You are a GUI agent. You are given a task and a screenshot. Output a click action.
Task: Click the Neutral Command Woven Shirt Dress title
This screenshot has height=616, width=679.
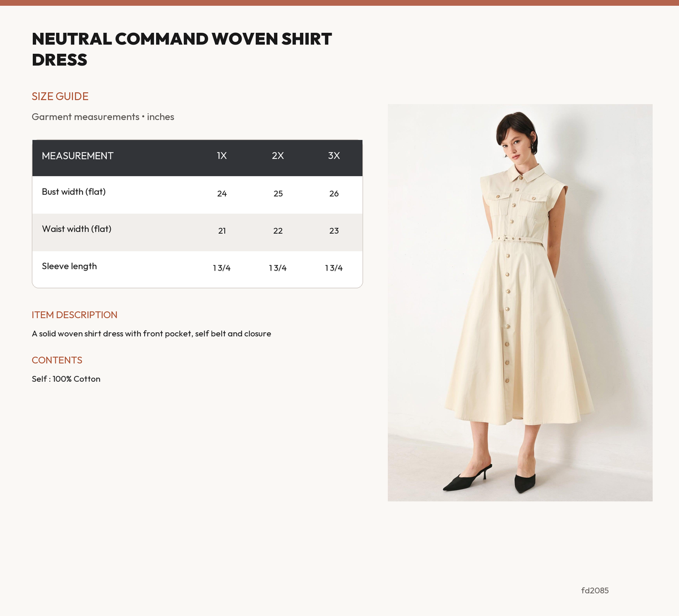182,49
